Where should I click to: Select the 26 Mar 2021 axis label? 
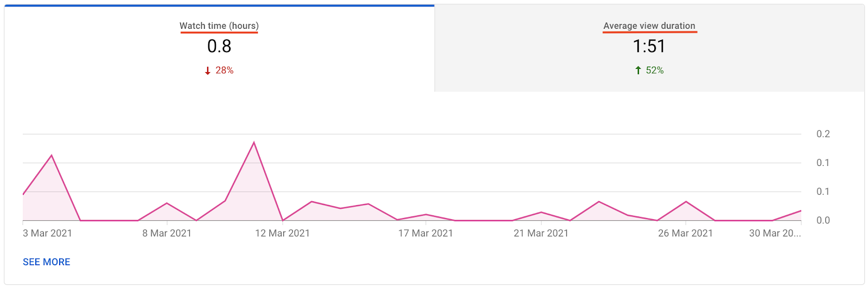(686, 233)
